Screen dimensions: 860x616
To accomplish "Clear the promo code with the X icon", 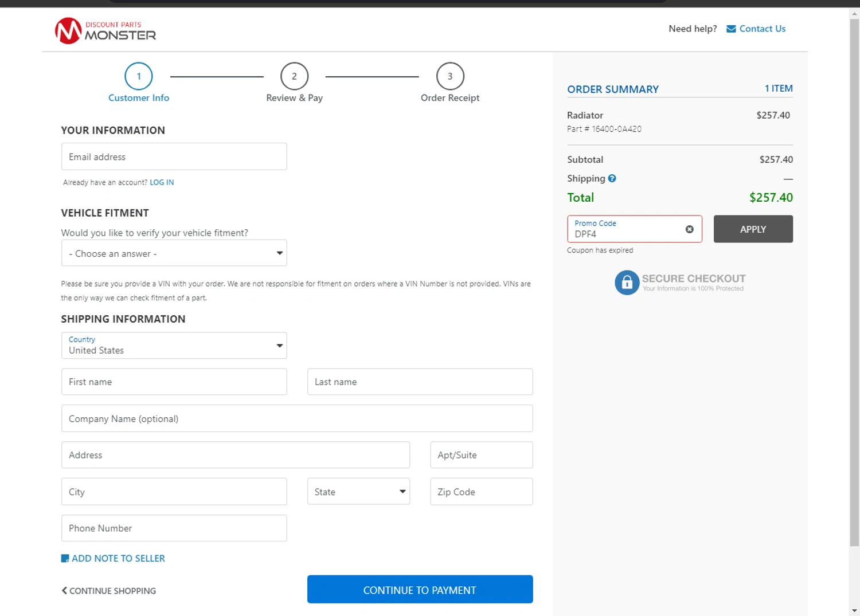I will coord(689,229).
